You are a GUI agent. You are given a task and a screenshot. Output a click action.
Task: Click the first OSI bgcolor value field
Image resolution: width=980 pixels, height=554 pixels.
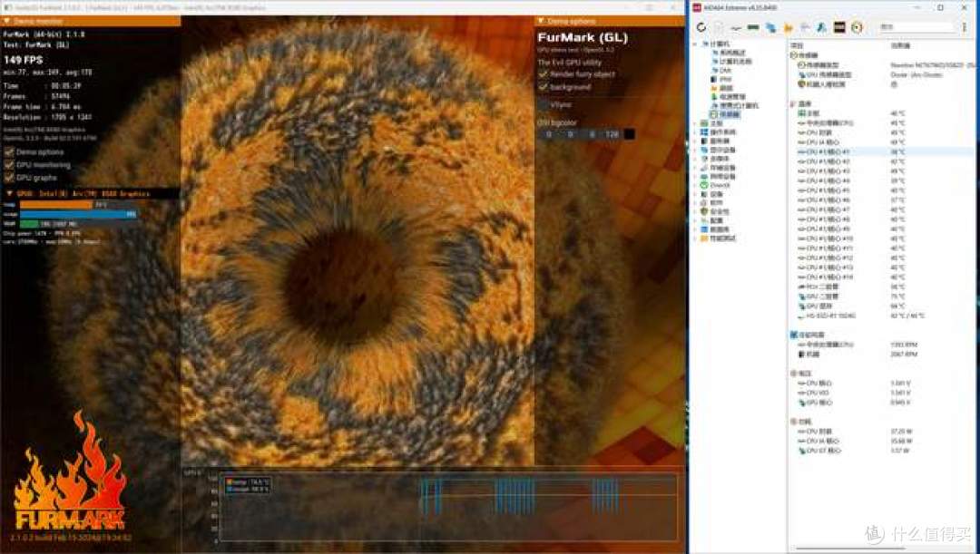(x=549, y=134)
